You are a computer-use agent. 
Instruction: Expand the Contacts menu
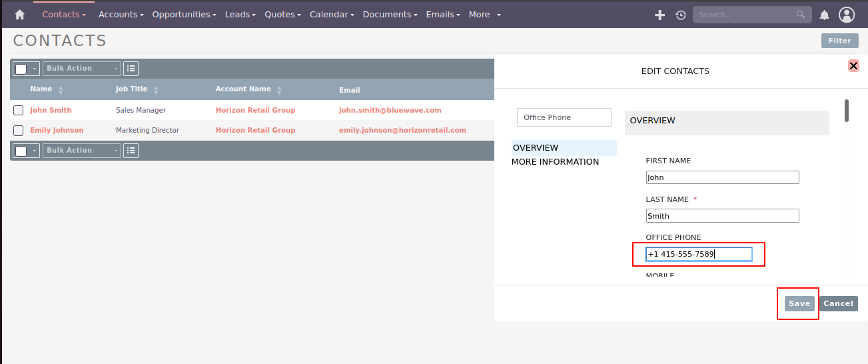coord(64,14)
